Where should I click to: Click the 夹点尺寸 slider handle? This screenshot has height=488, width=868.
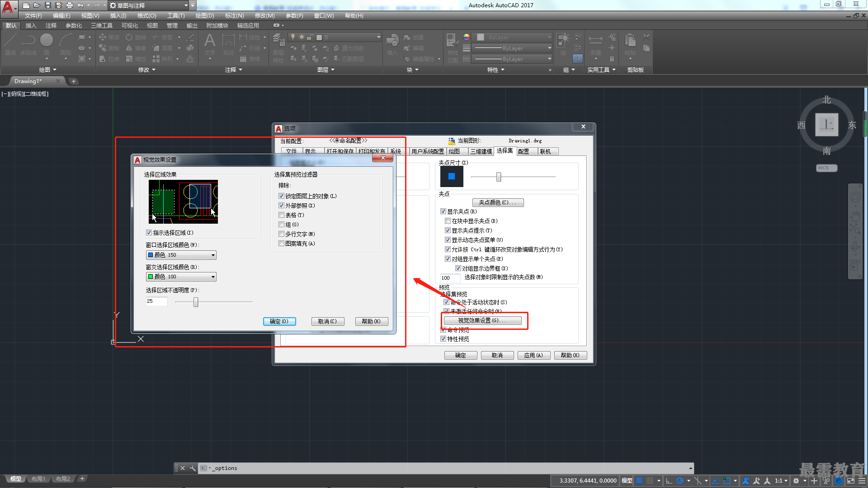tap(499, 177)
